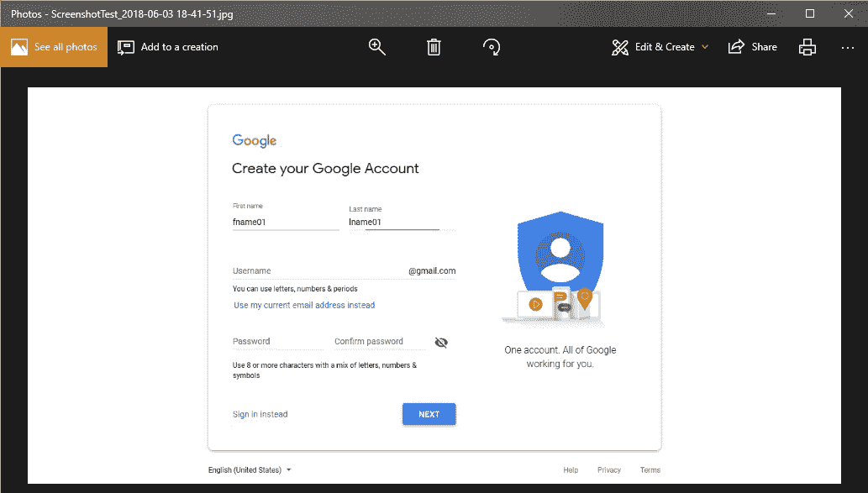Open the Help link in footer
The height and width of the screenshot is (493, 868).
(x=571, y=469)
